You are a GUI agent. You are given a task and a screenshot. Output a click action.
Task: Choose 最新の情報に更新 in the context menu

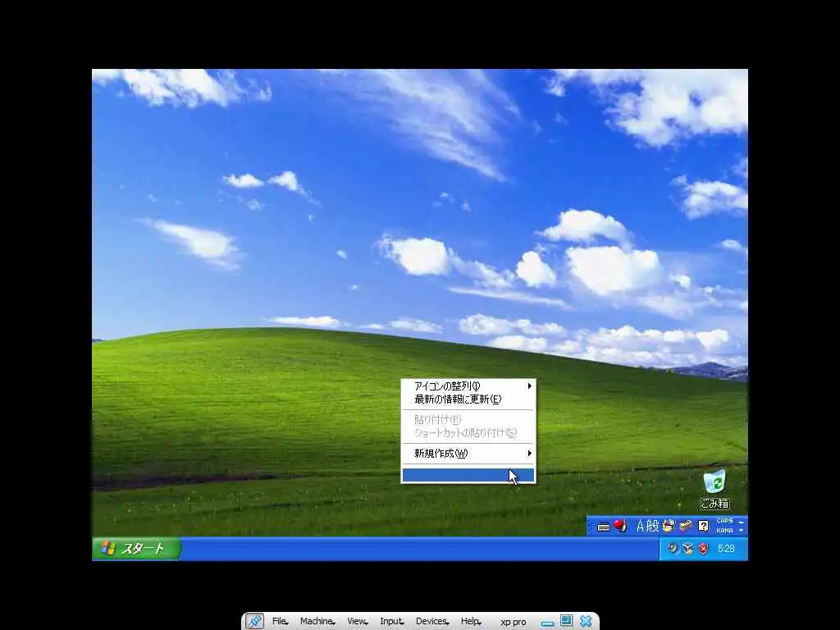click(468, 399)
